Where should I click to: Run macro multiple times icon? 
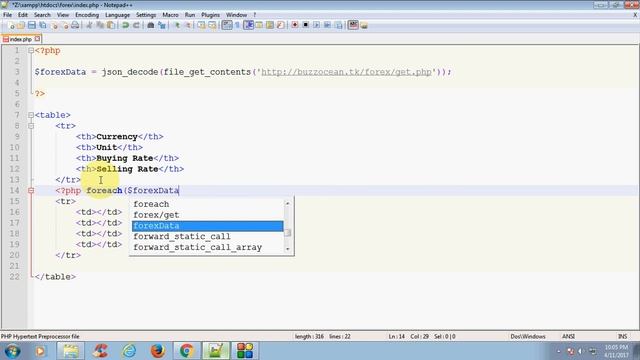tap(327, 25)
